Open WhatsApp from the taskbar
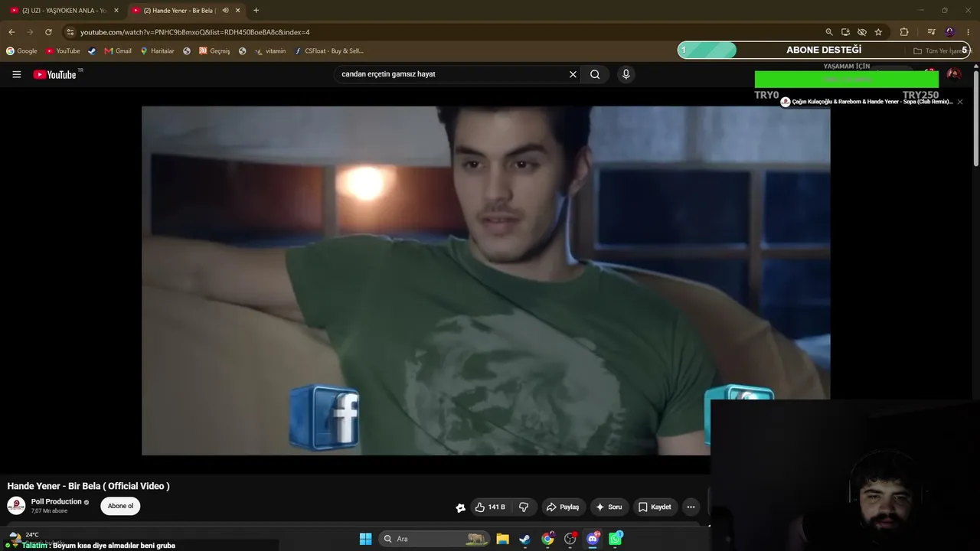980x551 pixels. (x=616, y=539)
